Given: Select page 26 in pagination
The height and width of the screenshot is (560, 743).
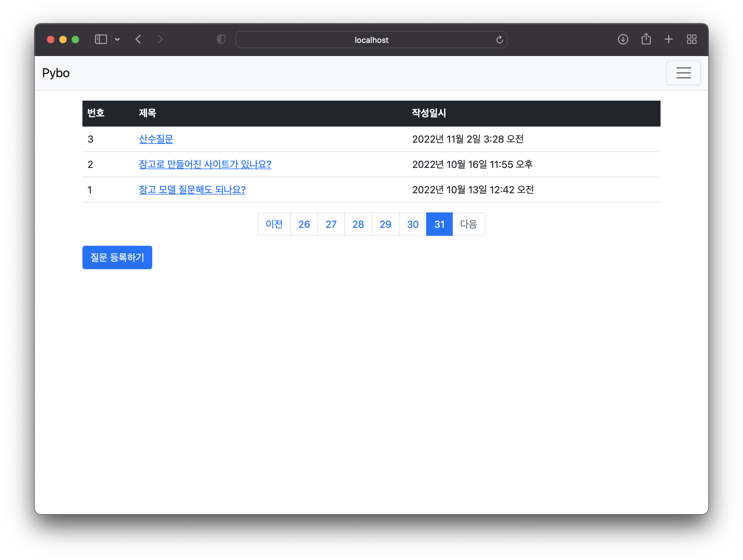Looking at the screenshot, I should [x=304, y=224].
